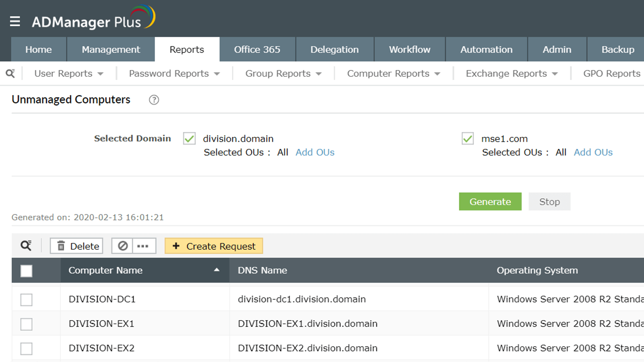Image resolution: width=644 pixels, height=362 pixels.
Task: Open the more actions ellipsis button
Action: [143, 246]
